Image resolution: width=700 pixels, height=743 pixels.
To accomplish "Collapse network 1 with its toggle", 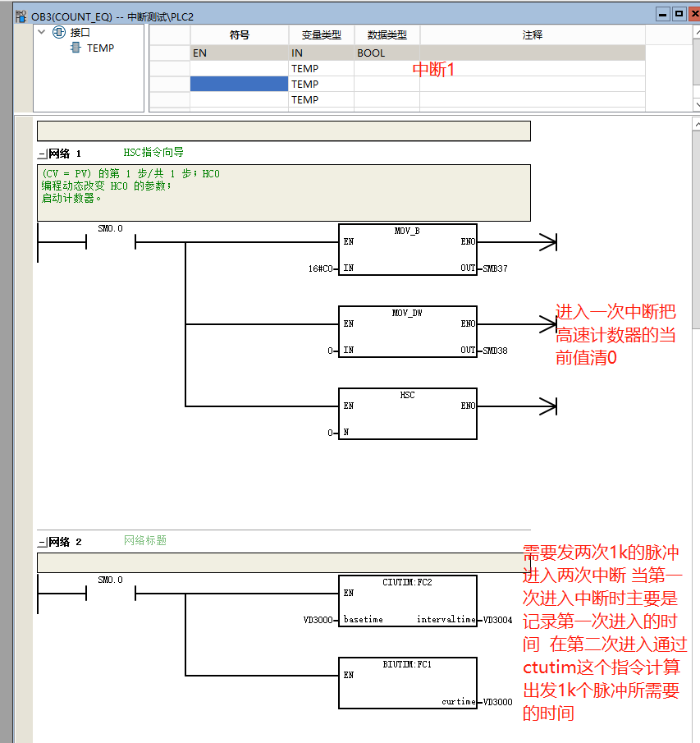I will [43, 154].
